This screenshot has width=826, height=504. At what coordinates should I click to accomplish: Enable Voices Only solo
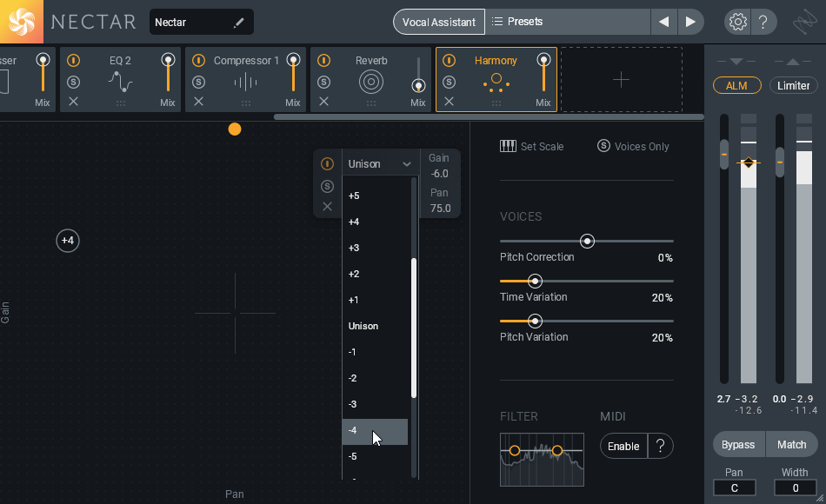[x=603, y=146]
